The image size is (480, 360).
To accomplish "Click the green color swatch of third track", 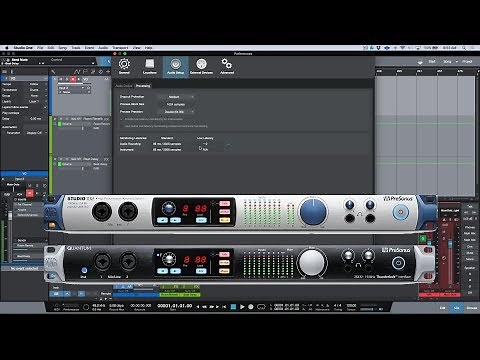I will [60, 164].
